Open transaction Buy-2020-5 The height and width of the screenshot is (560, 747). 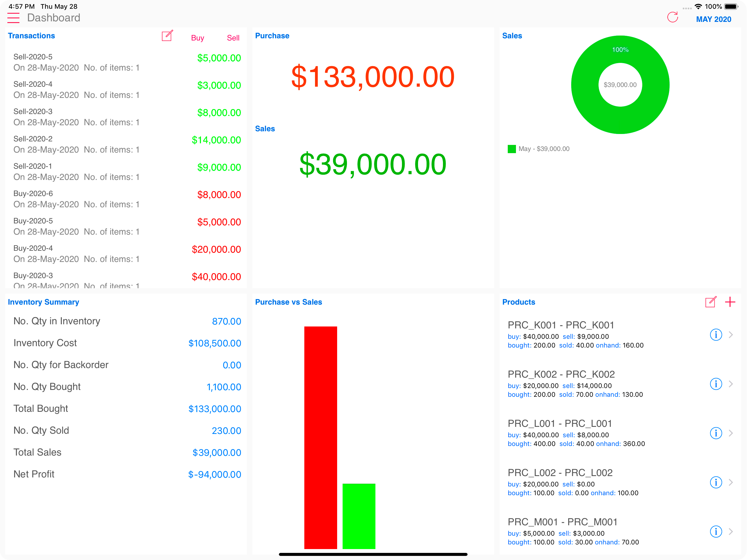click(126, 226)
